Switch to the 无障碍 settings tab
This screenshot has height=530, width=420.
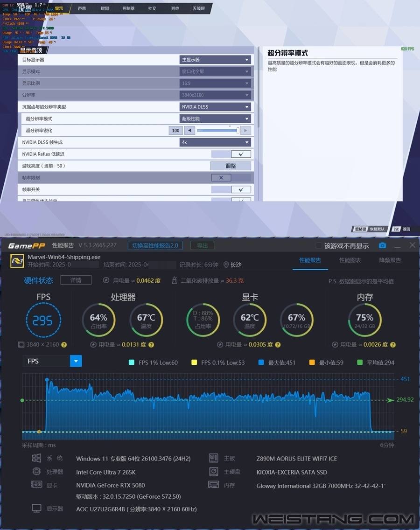(199, 8)
